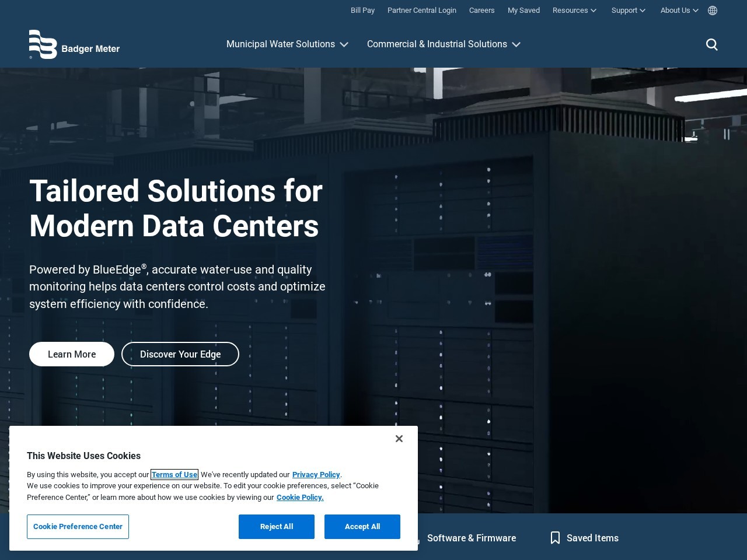747x560 pixels.
Task: Expand the About Us dropdown
Action: (679, 10)
